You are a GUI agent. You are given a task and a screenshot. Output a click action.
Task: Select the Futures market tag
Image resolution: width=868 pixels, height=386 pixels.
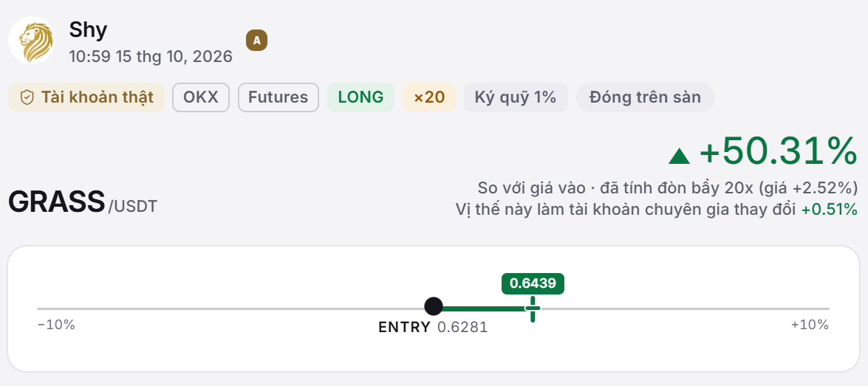(278, 97)
